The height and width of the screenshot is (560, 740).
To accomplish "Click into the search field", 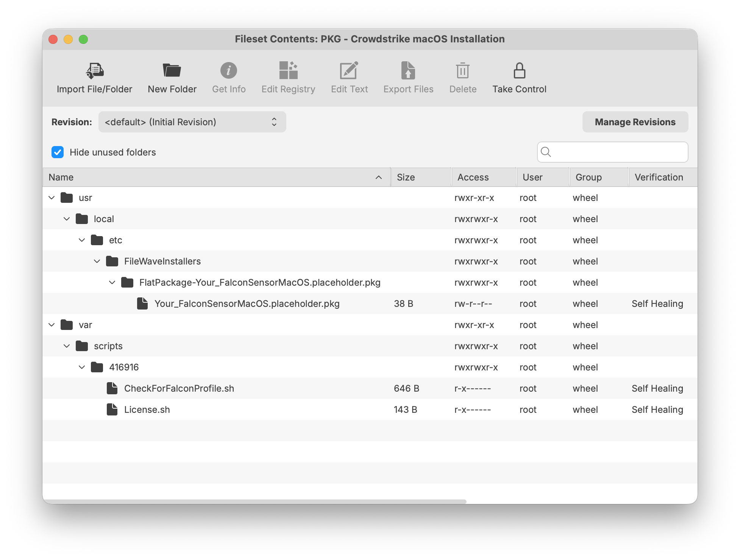I will pyautogui.click(x=618, y=152).
